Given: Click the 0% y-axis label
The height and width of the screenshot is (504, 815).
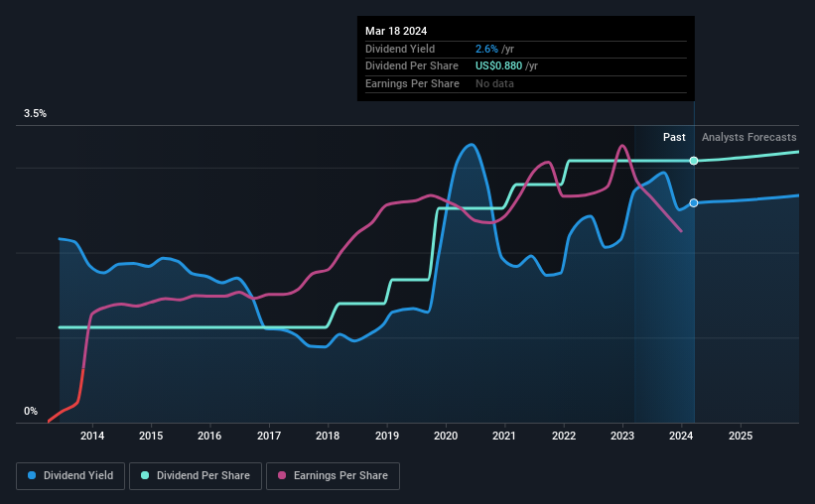Looking at the screenshot, I should click(x=31, y=411).
